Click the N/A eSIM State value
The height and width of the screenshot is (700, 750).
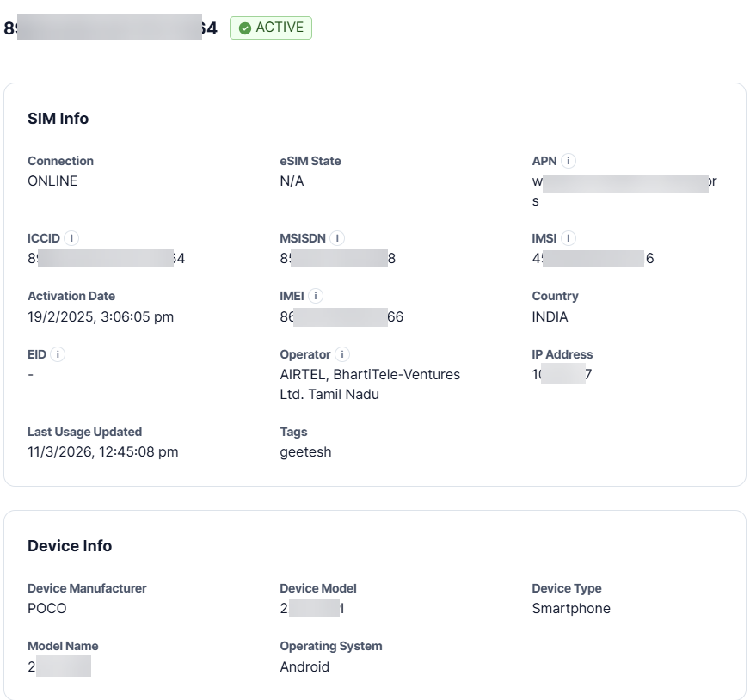click(292, 181)
